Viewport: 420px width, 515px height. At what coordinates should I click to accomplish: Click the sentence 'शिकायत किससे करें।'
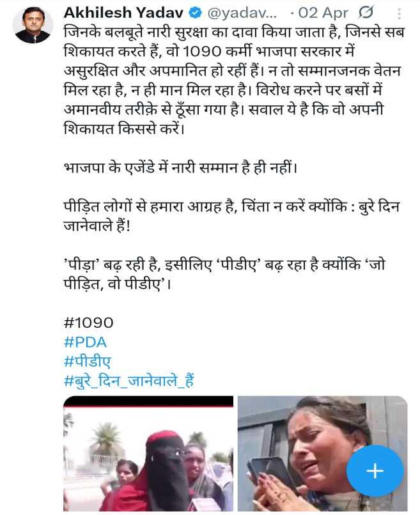(x=124, y=128)
